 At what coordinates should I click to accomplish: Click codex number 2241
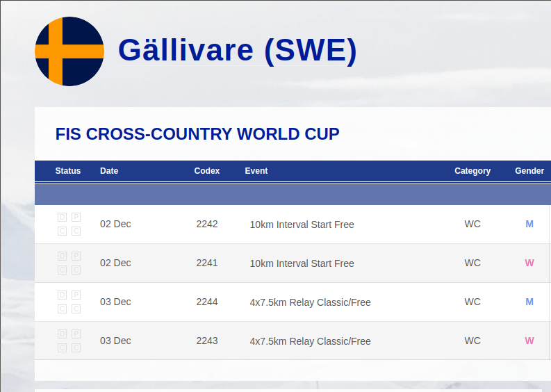pos(207,263)
